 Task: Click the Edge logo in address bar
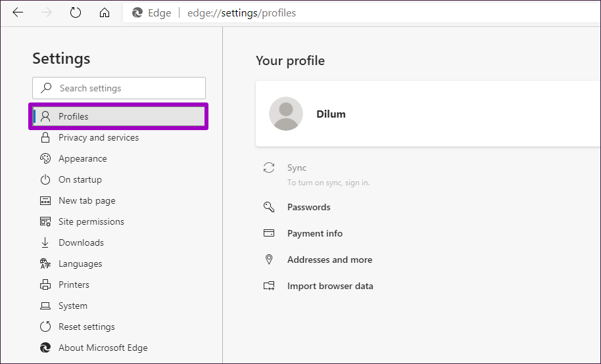pos(137,13)
